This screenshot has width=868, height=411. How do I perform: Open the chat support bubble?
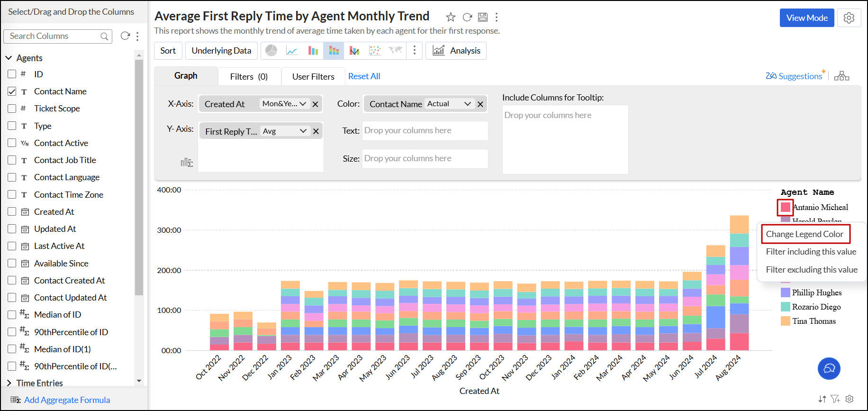[x=829, y=368]
